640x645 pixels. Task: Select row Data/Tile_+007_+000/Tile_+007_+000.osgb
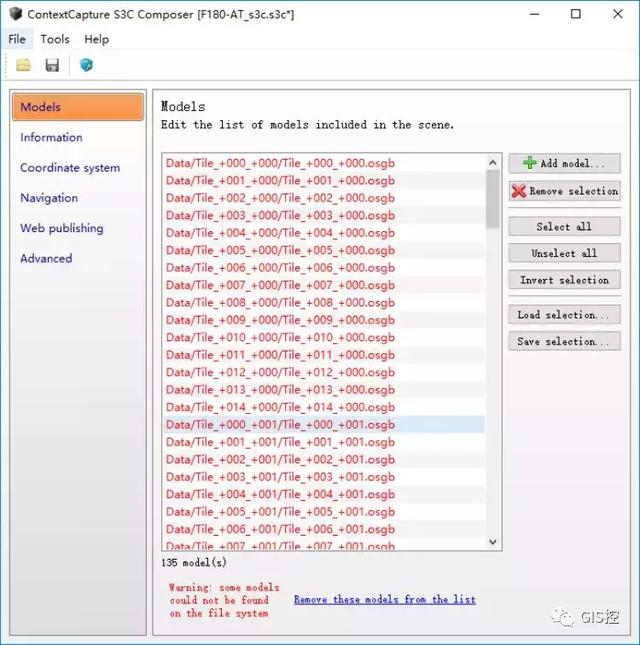pos(324,285)
